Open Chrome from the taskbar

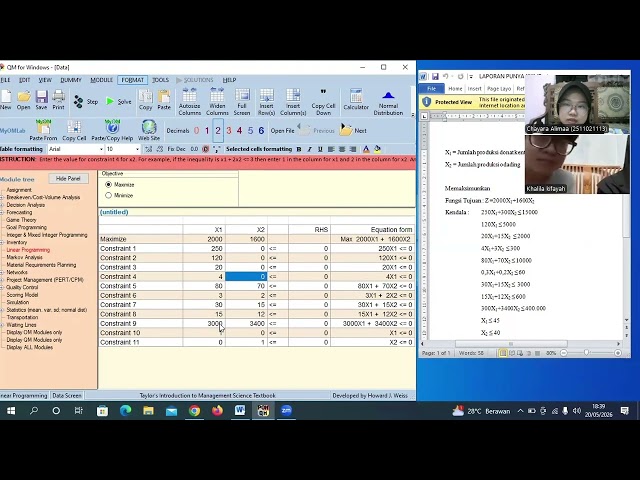click(x=194, y=411)
